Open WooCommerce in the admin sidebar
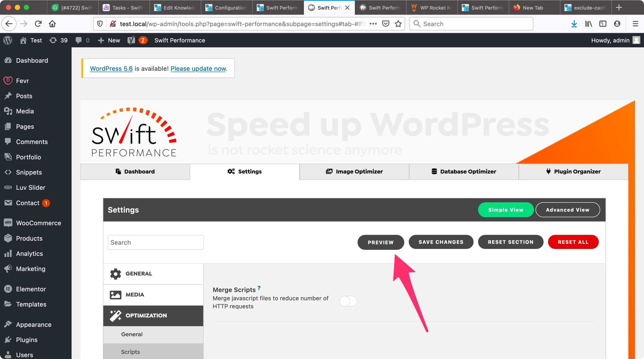This screenshot has height=359, width=644. (x=36, y=223)
